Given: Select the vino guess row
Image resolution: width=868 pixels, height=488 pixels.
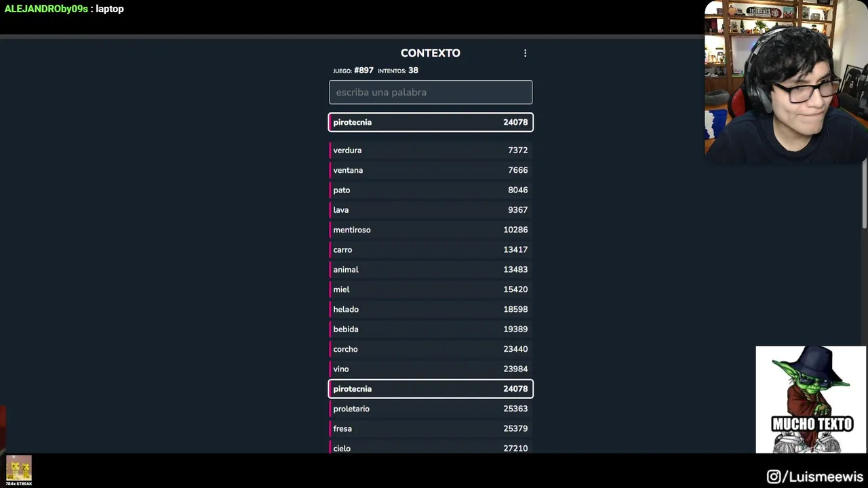Looking at the screenshot, I should 431,369.
